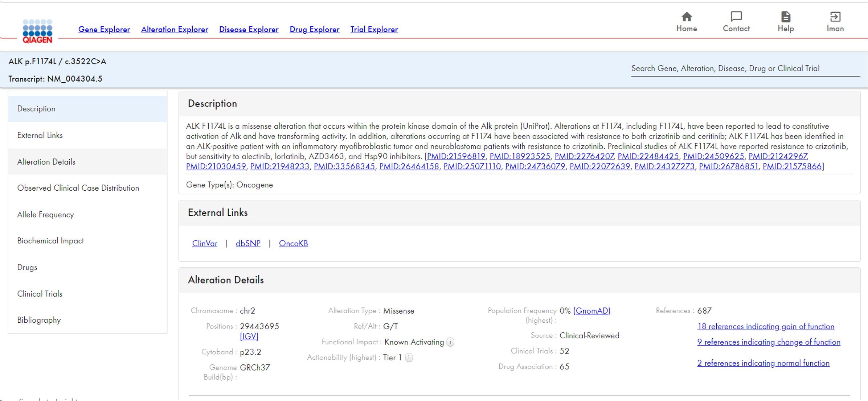
Task: Go to Home via house icon
Action: 686,17
